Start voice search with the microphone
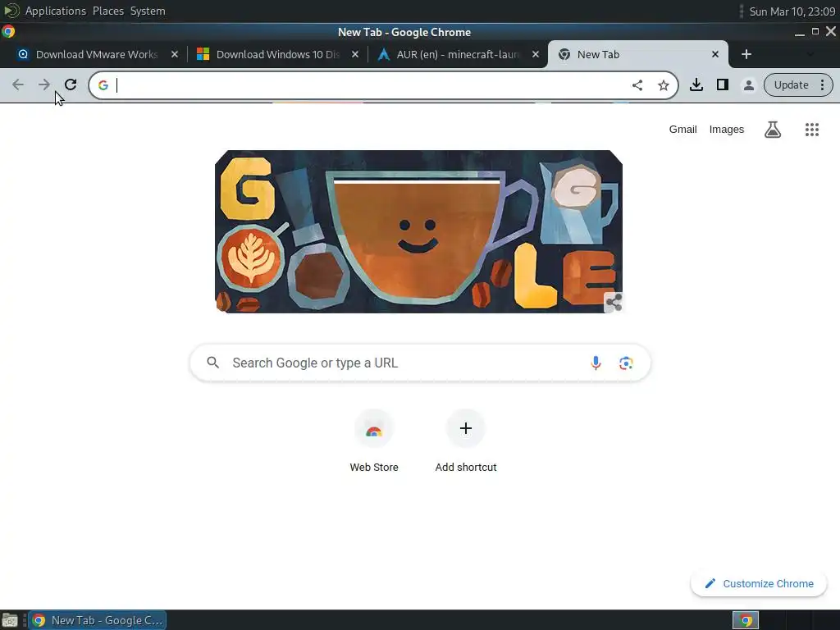The width and height of the screenshot is (840, 630). 596,363
